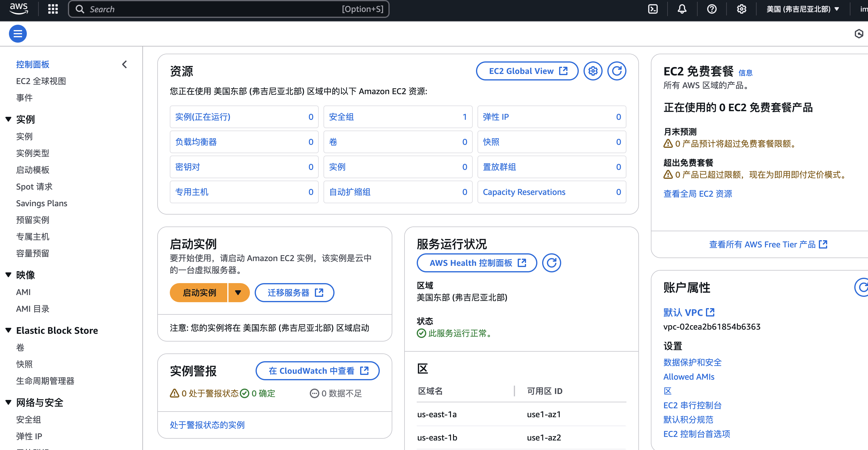Click the 负载均衡器 resource tile
The height and width of the screenshot is (450, 868).
point(244,142)
